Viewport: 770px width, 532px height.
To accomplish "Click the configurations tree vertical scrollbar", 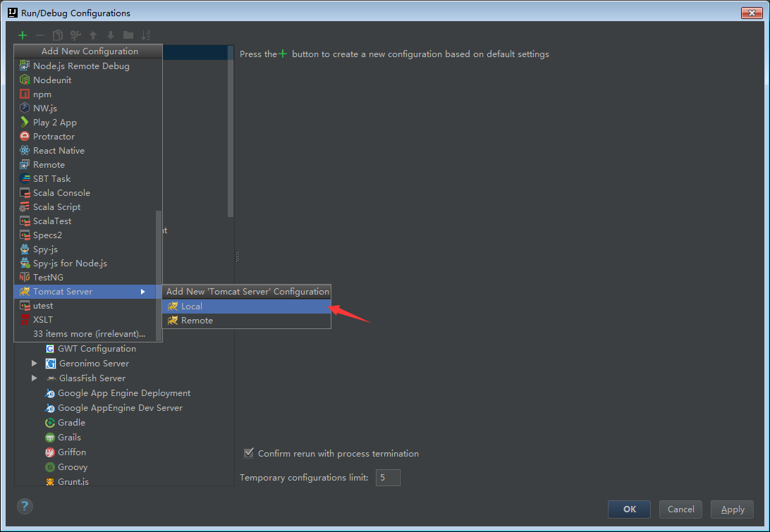I will (x=231, y=132).
